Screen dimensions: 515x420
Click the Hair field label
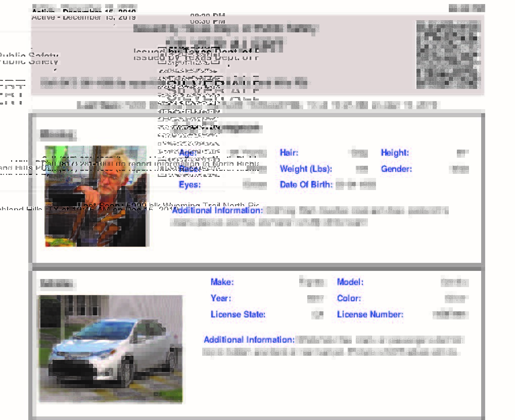pos(289,153)
